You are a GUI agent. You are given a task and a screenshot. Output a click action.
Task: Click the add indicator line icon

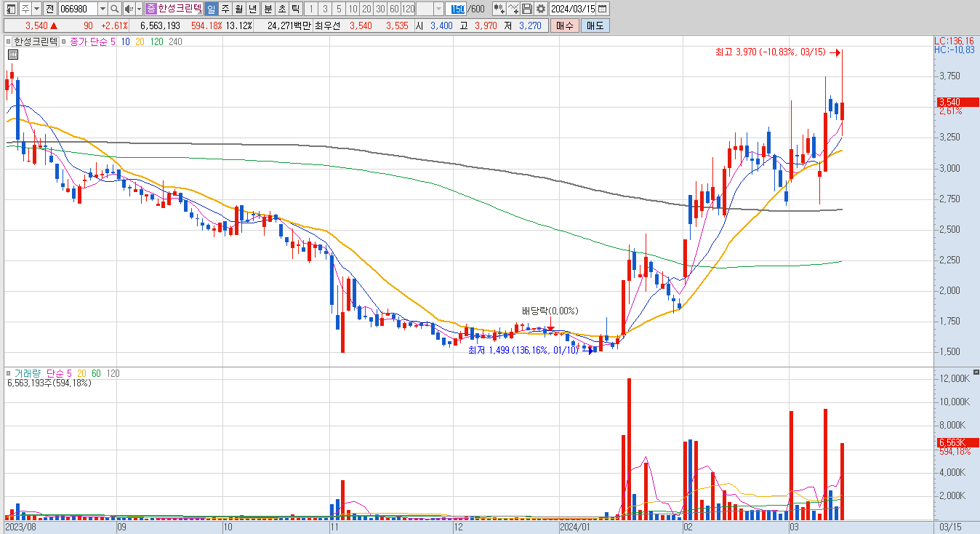(x=513, y=9)
